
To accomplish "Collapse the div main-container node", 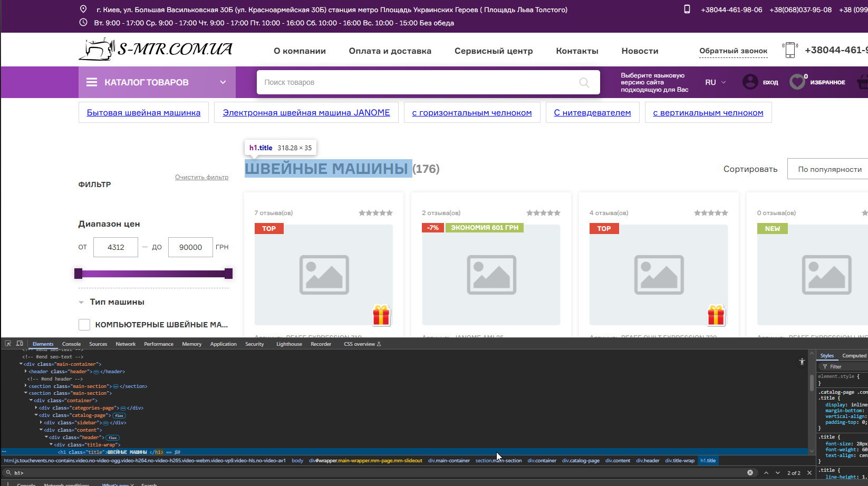I will 21,364.
